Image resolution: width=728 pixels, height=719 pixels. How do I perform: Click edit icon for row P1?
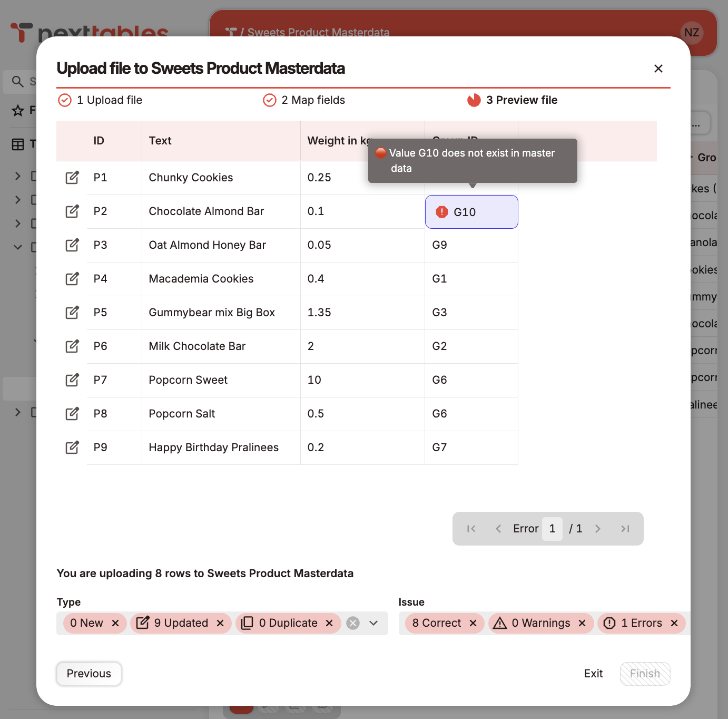pos(72,178)
